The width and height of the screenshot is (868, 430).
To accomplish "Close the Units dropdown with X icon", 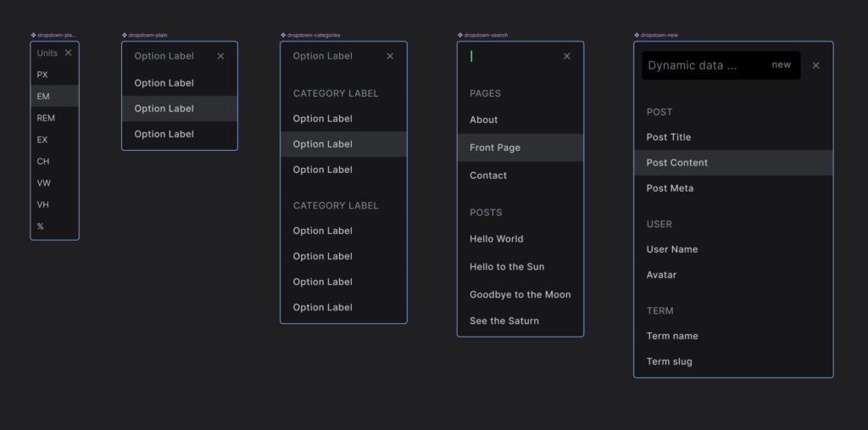I will (69, 53).
